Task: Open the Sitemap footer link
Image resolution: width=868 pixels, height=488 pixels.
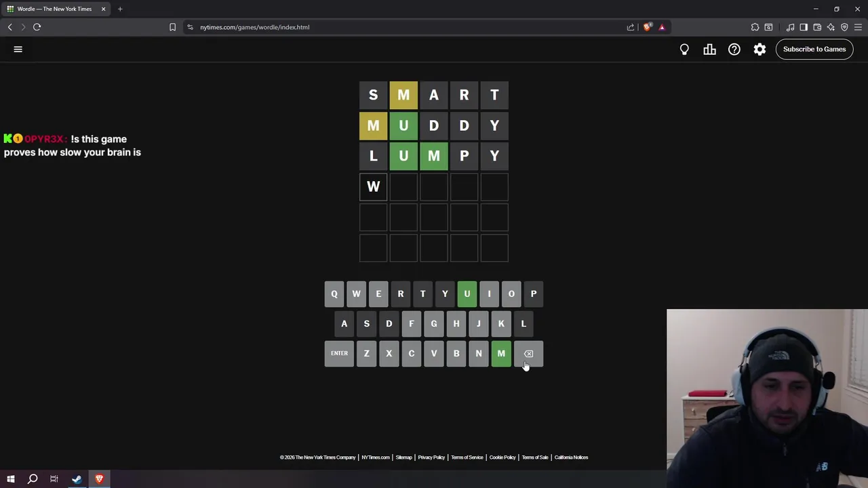Action: [x=404, y=457]
